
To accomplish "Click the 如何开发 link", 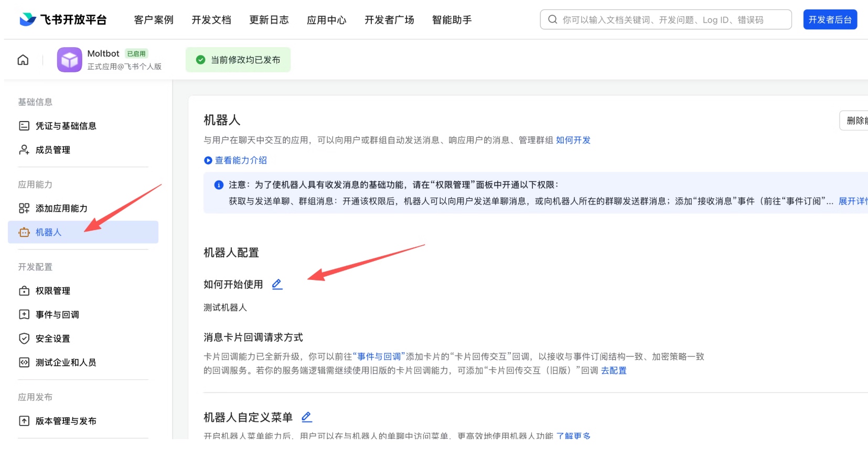I will point(573,140).
